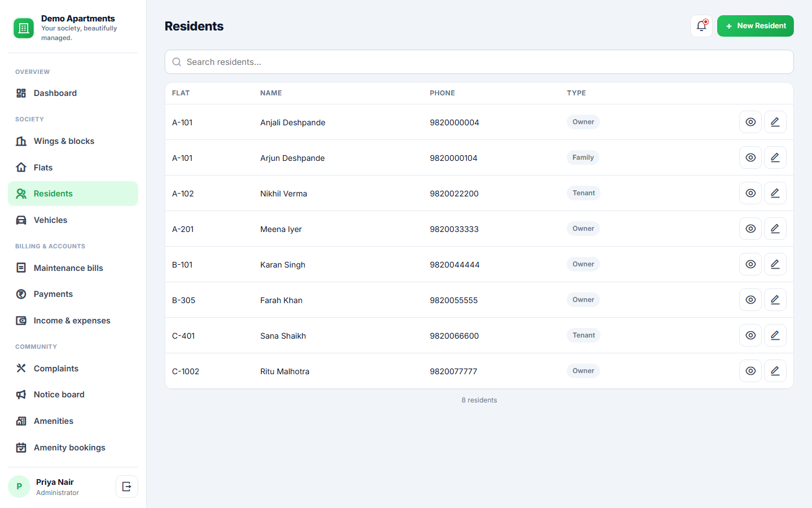Edit Farah Khan's resident record

(775, 300)
